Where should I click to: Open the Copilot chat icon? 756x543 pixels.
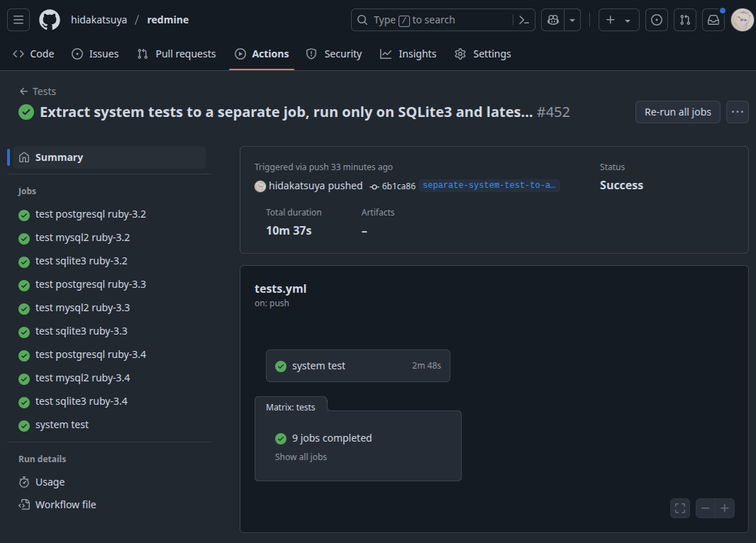click(552, 20)
